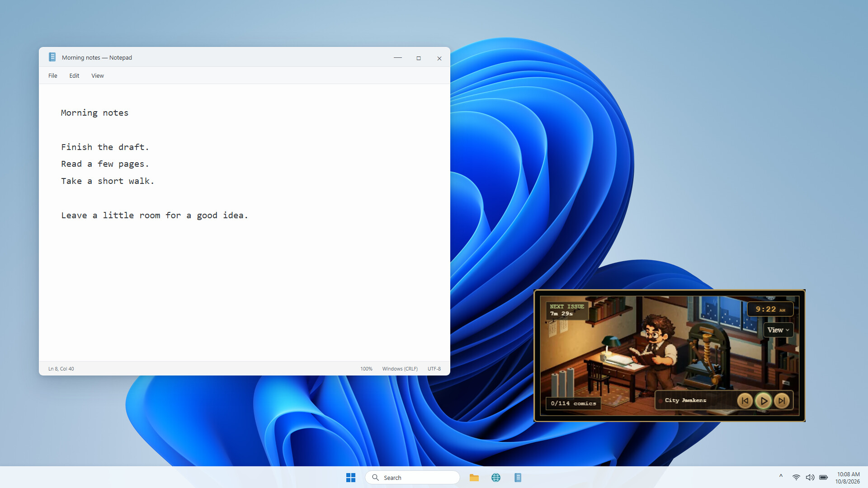Open the File menu in Notepad
868x488 pixels.
(x=53, y=75)
